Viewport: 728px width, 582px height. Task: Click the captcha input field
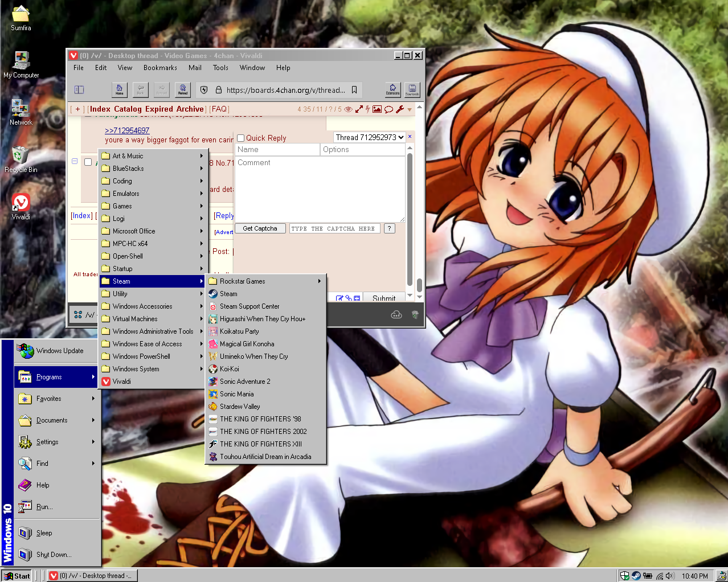pyautogui.click(x=334, y=228)
